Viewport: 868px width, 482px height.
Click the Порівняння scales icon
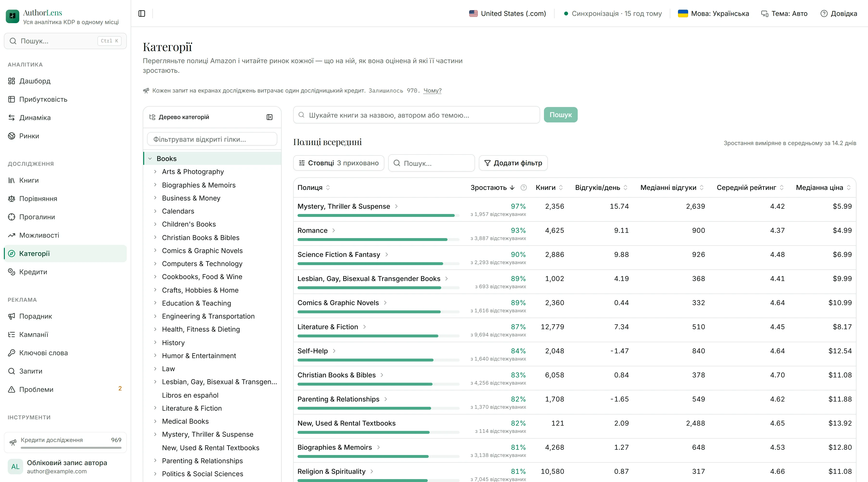(x=12, y=199)
